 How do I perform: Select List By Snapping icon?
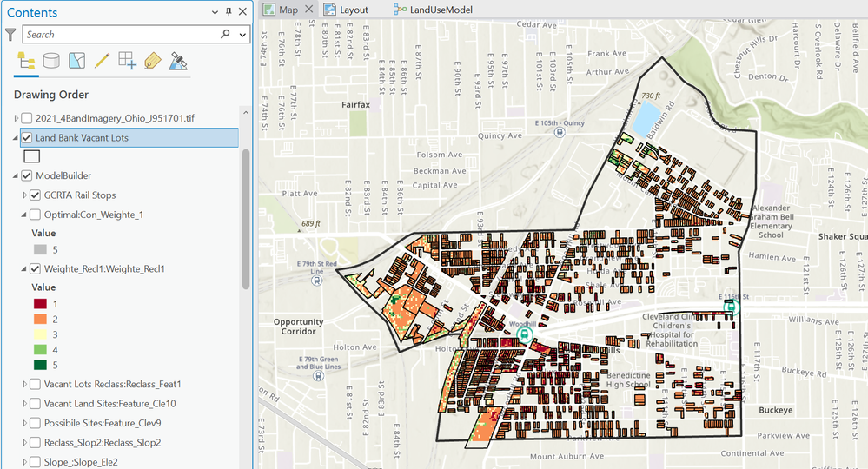127,61
